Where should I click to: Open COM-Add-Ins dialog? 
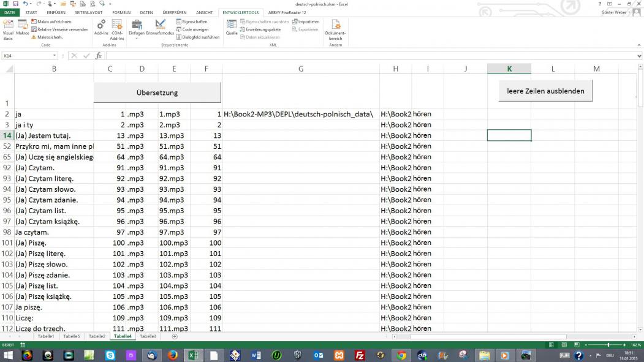(117, 29)
